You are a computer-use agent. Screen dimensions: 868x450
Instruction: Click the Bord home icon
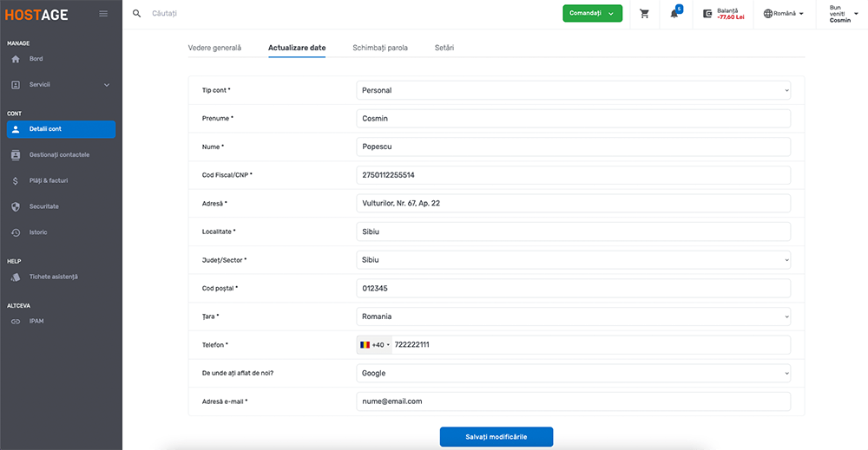click(x=16, y=59)
